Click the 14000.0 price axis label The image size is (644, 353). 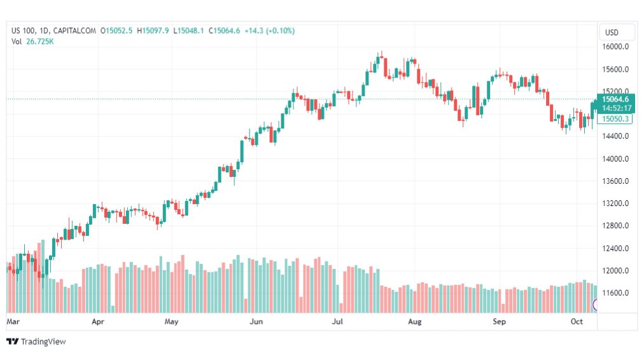coord(615,159)
